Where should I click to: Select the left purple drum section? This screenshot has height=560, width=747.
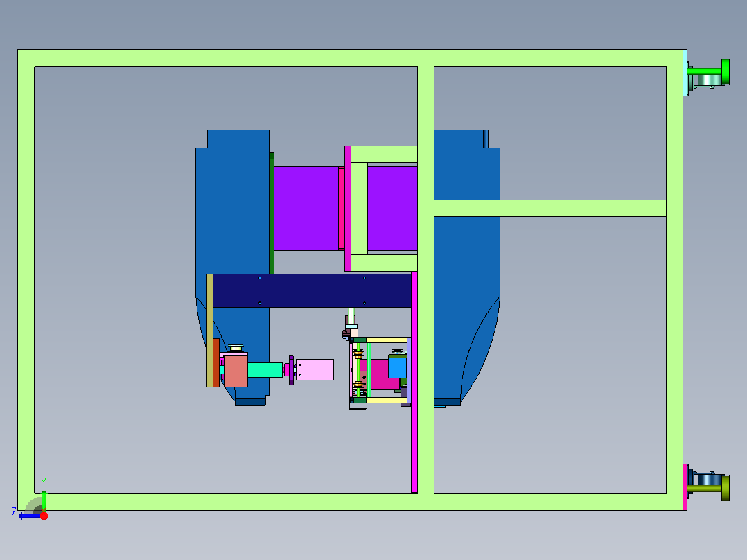pyautogui.click(x=306, y=209)
